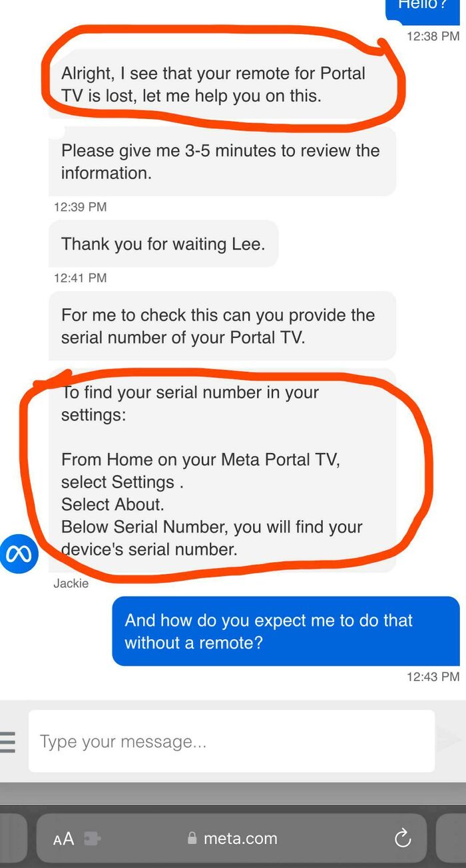Open the meta.com address bar
Screen dimensions: 466x868
[238, 839]
